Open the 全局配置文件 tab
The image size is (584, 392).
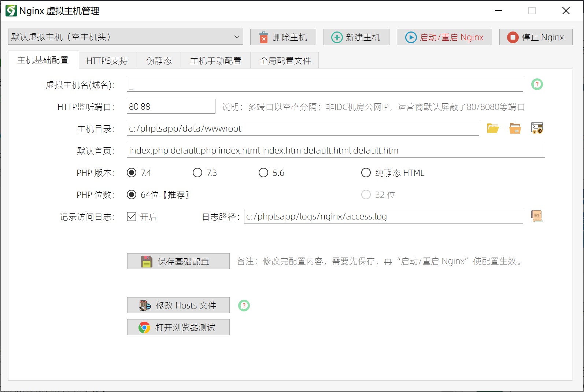[x=285, y=61]
